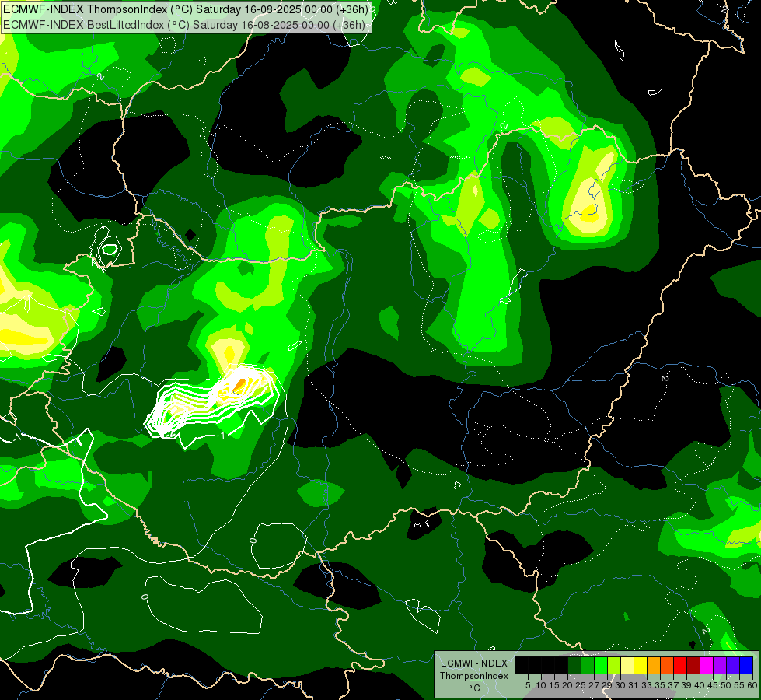The height and width of the screenshot is (700, 761).
Task: Click the legend tick value 31
Action: (x=634, y=685)
